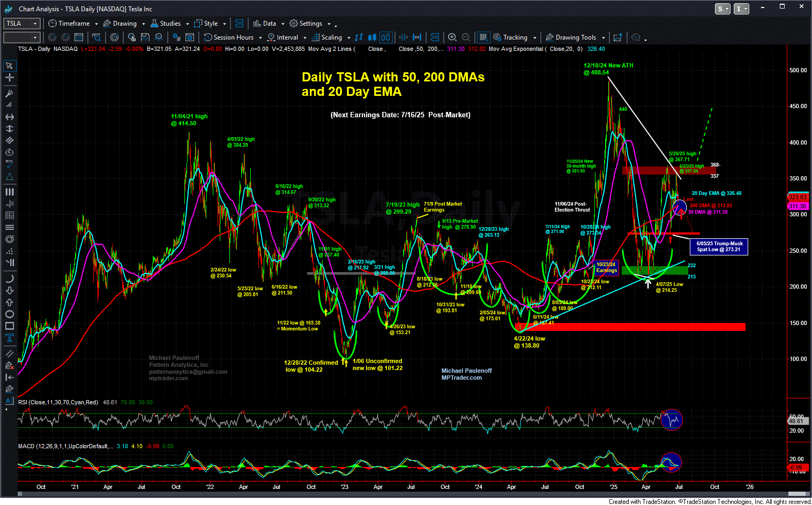812x505 pixels.
Task: Select the rectangle drawing tool
Action: point(10,326)
